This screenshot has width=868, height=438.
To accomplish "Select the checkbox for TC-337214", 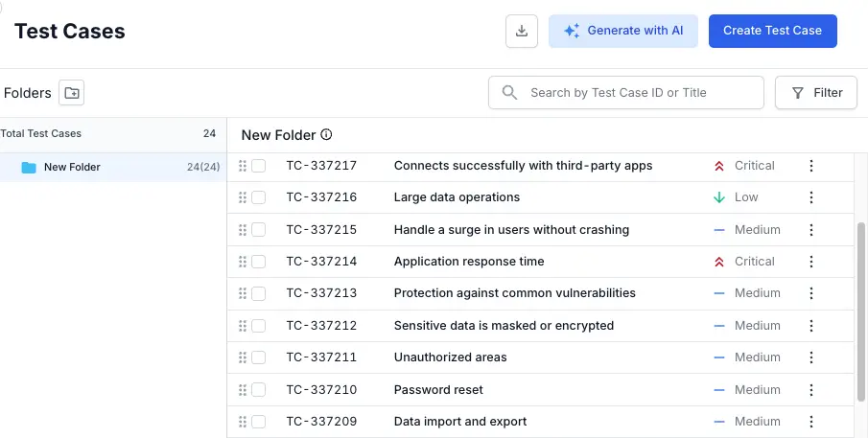I will (x=259, y=262).
